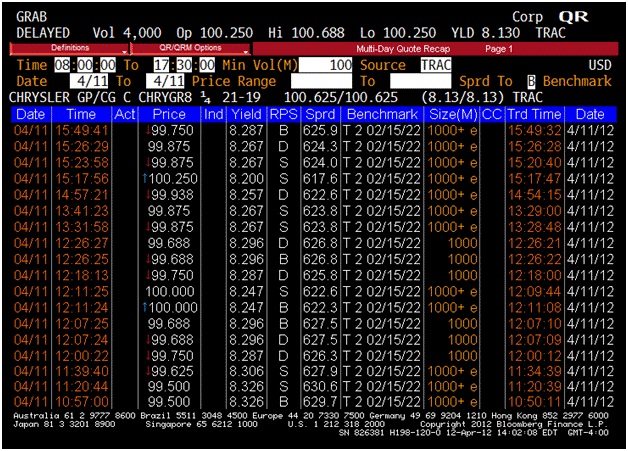Click the USD currency label
Viewport: 628px width, 451px height.
600,65
